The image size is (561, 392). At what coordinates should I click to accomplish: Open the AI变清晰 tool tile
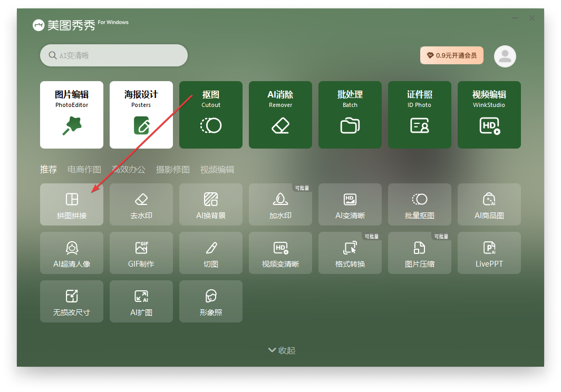[350, 204]
